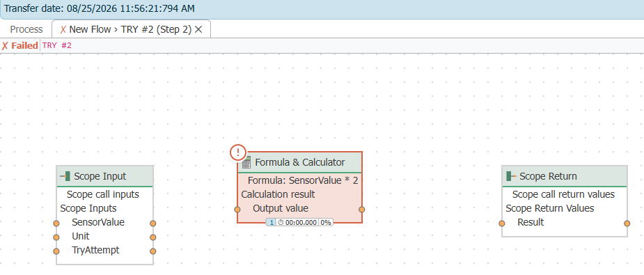Click TryAttempt input port on left

tap(56, 251)
